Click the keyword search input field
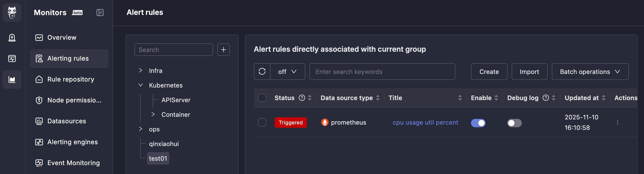 382,72
